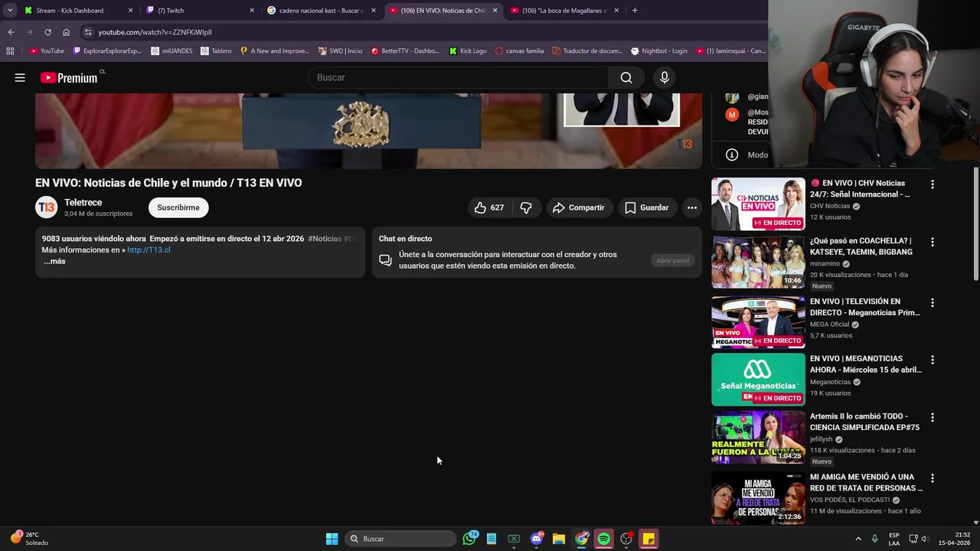Screen dimensions: 980x551
Task: Open the Teletrece channel avatar
Action: pyautogui.click(x=47, y=207)
